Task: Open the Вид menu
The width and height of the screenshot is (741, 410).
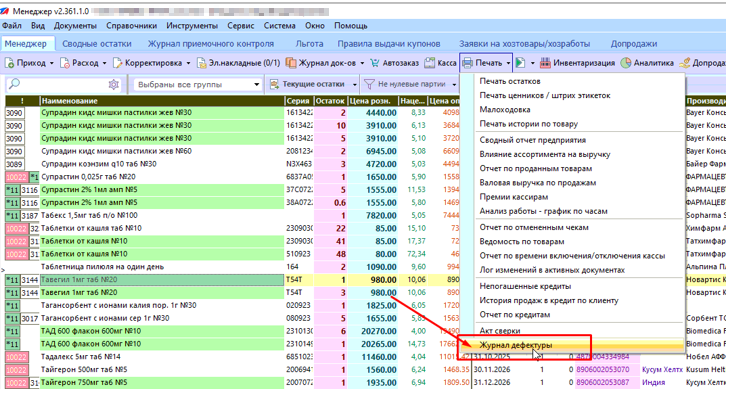Action: pyautogui.click(x=38, y=26)
